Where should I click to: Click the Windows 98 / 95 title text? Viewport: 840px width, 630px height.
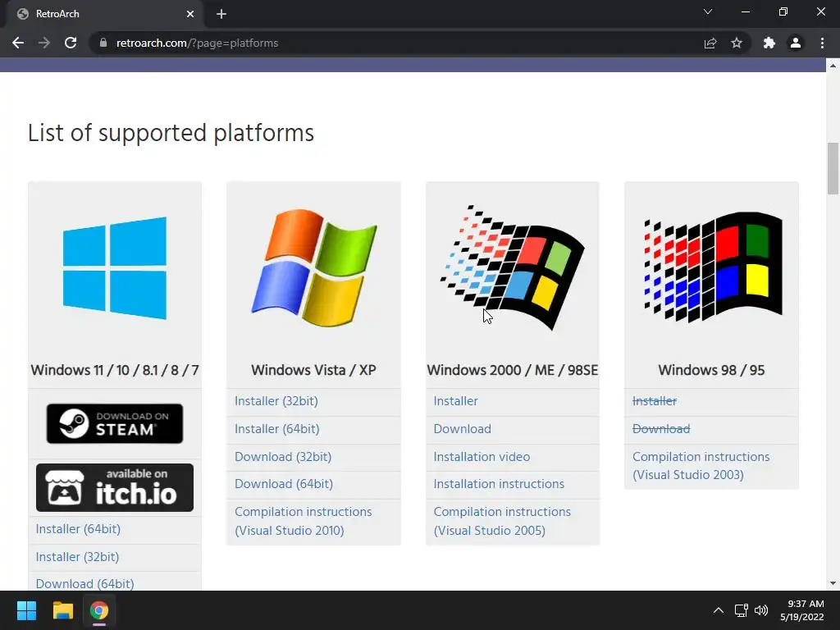click(x=711, y=370)
